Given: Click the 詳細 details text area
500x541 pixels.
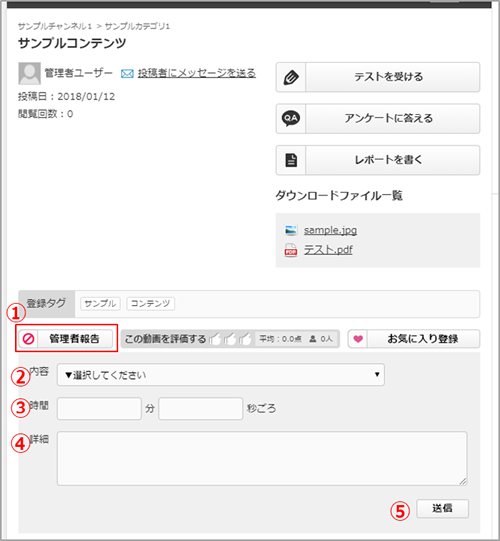Looking at the screenshot, I should point(262,458).
